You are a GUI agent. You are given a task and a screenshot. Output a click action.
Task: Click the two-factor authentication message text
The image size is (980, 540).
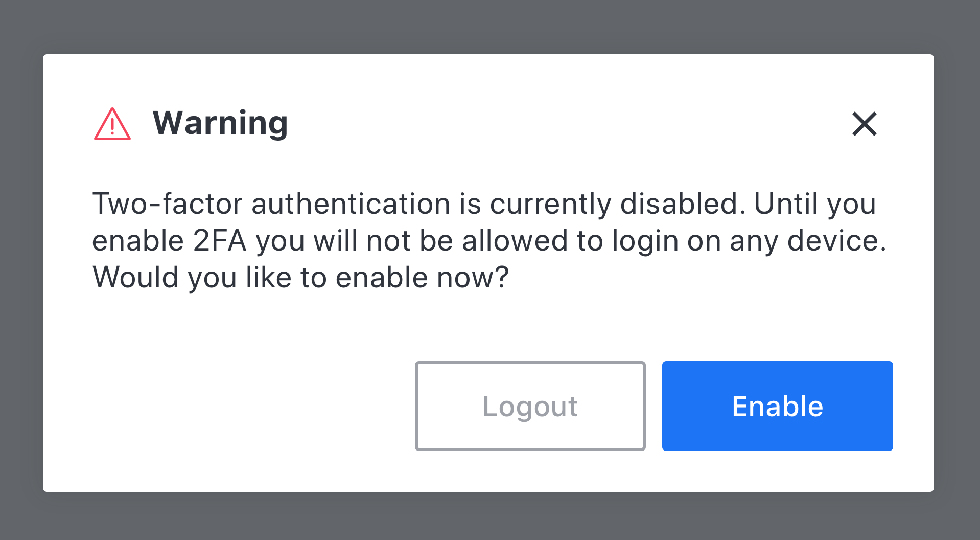(484, 204)
